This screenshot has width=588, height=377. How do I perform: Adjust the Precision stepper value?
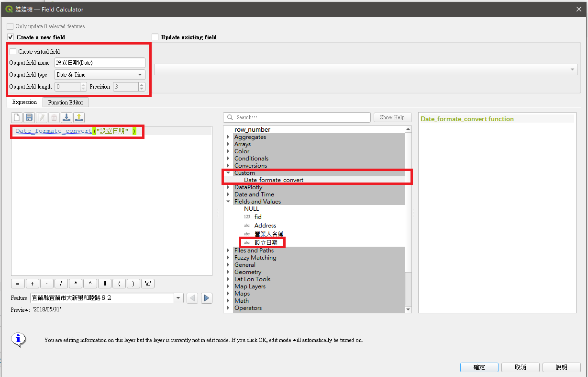pos(141,87)
